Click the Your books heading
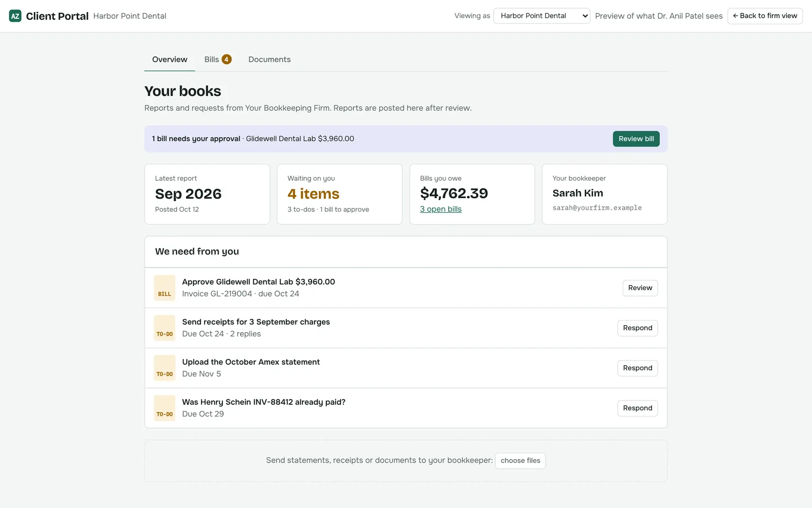This screenshot has height=508, width=812. [183, 91]
